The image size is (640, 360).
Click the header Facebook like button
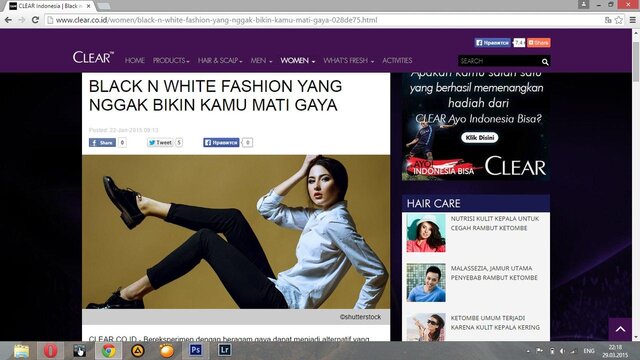(x=492, y=42)
